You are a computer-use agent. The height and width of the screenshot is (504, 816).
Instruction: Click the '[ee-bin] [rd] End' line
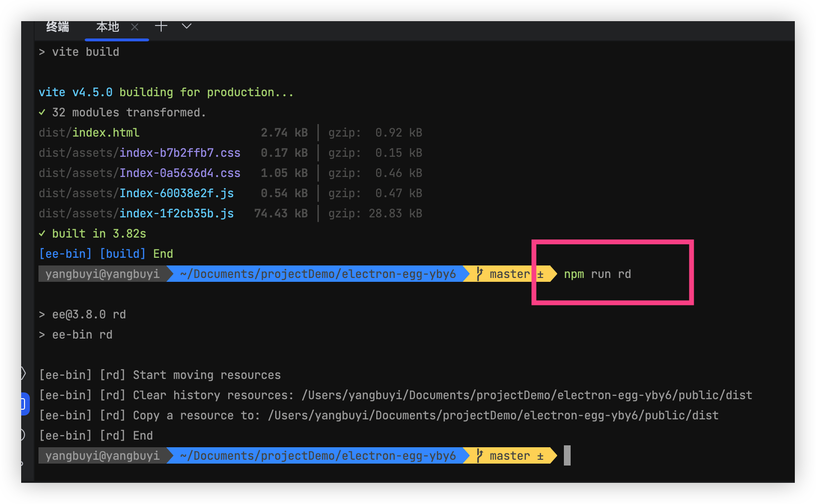[x=96, y=436]
